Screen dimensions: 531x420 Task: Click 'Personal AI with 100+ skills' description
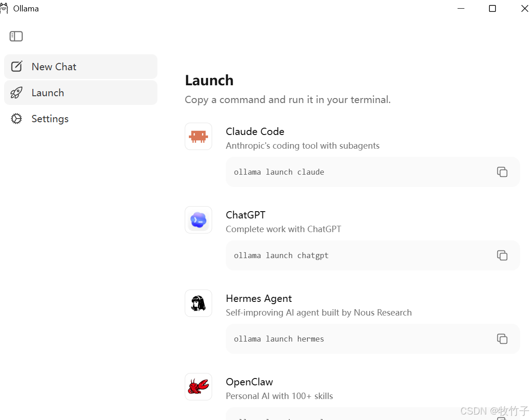279,396
